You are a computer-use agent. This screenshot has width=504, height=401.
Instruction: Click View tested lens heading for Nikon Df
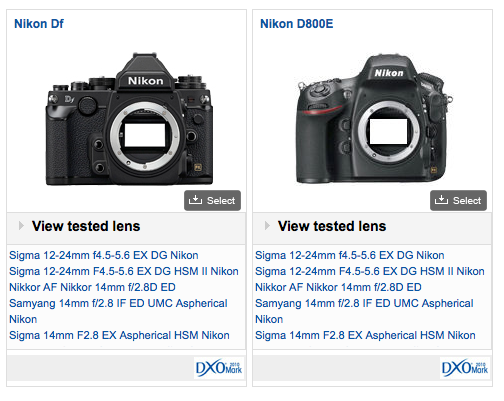pos(86,226)
